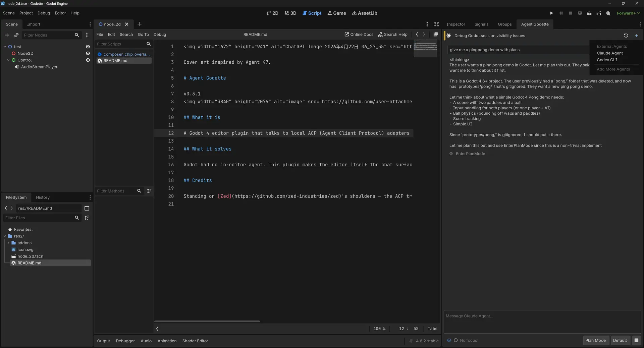Expand the addons folder
The height and width of the screenshot is (348, 644).
pos(8,243)
